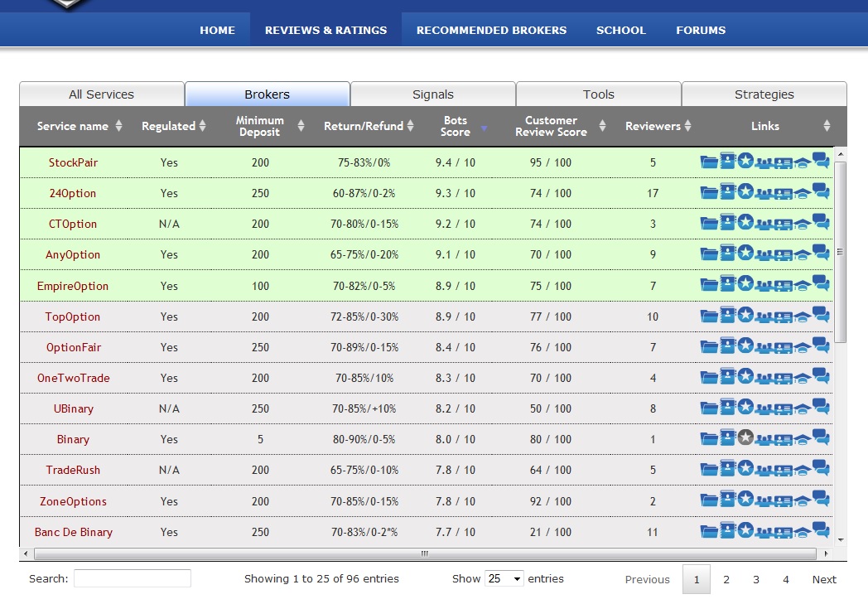
Task: Click the Next pagination button
Action: click(824, 579)
